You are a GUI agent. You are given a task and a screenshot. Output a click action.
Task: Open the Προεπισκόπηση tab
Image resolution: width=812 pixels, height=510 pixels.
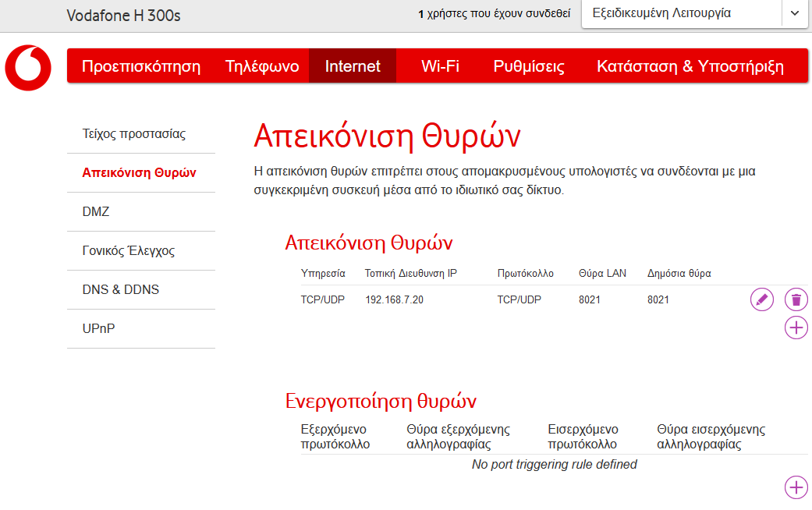pyautogui.click(x=141, y=66)
